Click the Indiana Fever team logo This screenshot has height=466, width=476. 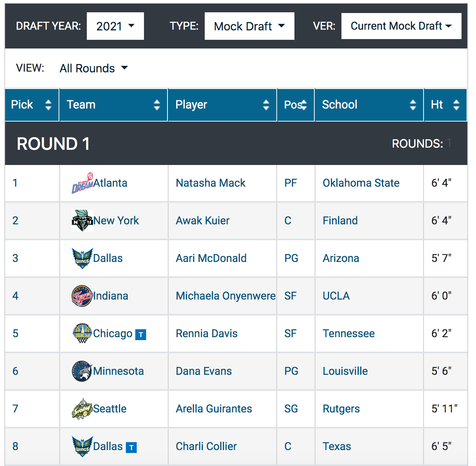(82, 296)
